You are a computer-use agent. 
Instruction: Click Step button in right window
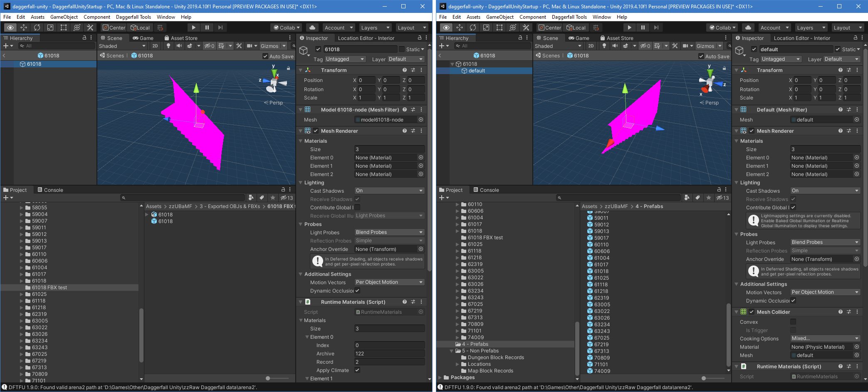tap(656, 27)
